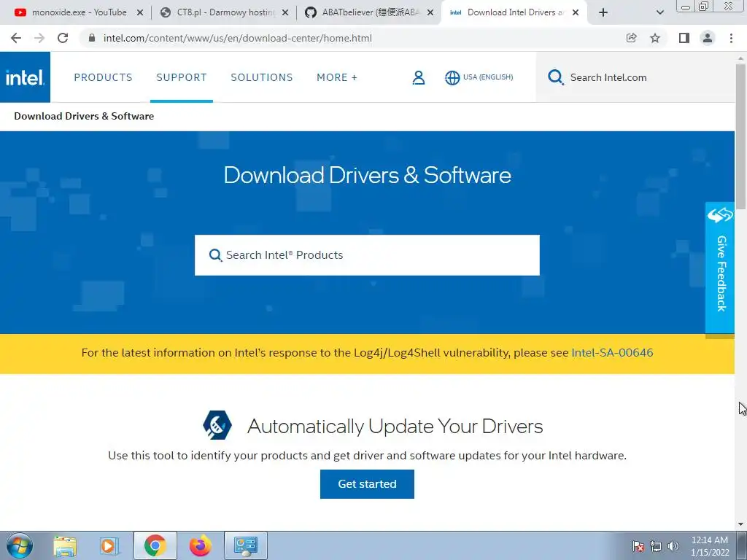The width and height of the screenshot is (747, 560).
Task: Open the Intel-SA-00646 link
Action: coord(612,353)
